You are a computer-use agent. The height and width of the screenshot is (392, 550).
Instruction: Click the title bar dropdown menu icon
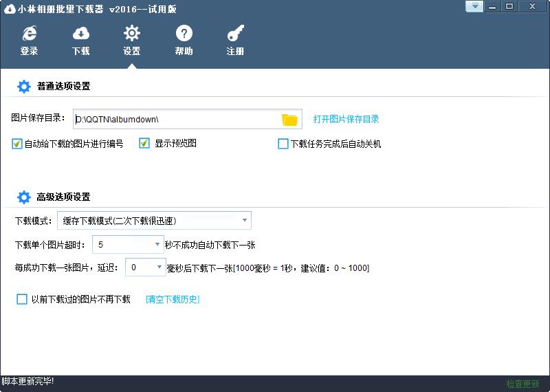pyautogui.click(x=474, y=7)
